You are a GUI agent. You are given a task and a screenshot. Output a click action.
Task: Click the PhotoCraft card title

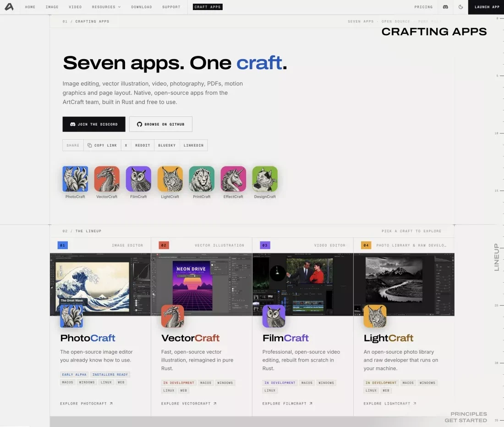pos(88,338)
